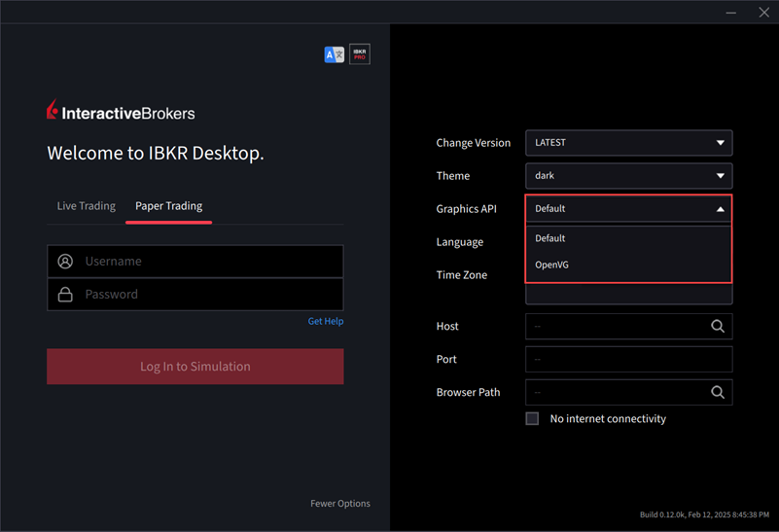Click the Change Version label
This screenshot has width=779, height=532.
pyautogui.click(x=473, y=143)
